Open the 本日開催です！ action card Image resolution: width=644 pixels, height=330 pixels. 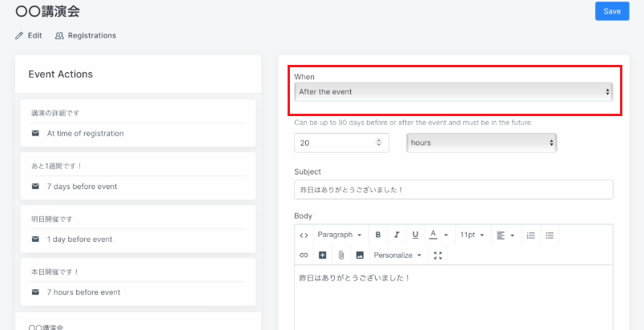pos(138,282)
